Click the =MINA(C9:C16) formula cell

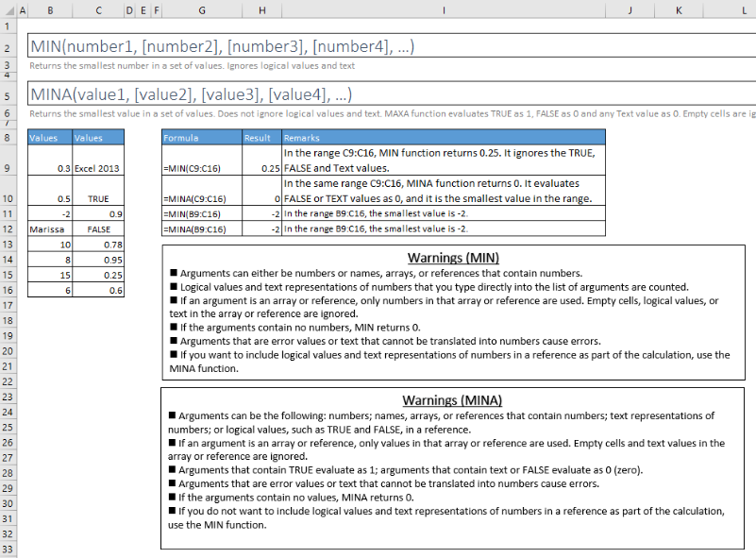tap(202, 191)
